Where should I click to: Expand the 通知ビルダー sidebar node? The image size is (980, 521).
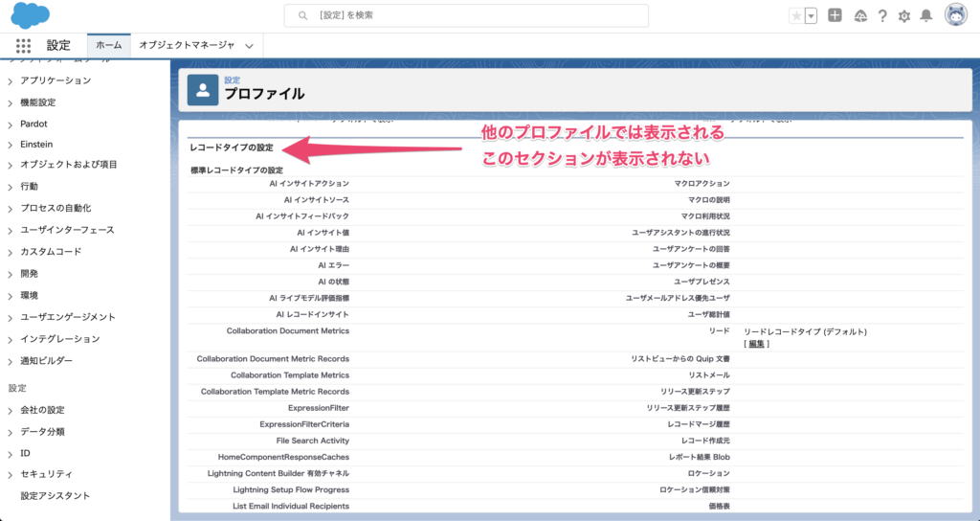(10, 361)
